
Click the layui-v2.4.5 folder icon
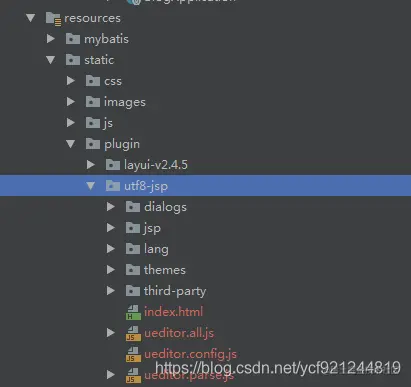[x=113, y=165]
